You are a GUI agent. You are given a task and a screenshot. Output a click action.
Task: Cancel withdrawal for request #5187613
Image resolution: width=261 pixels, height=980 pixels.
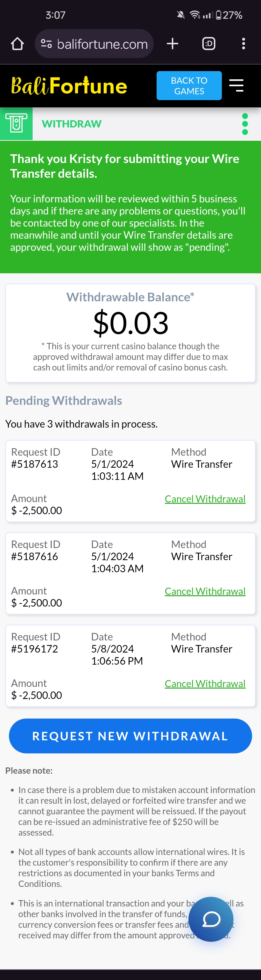205,499
